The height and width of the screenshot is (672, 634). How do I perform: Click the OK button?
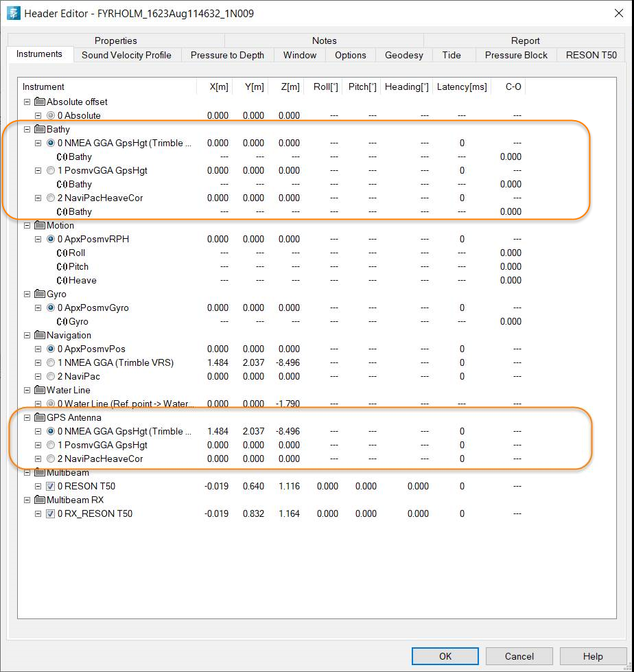click(445, 656)
